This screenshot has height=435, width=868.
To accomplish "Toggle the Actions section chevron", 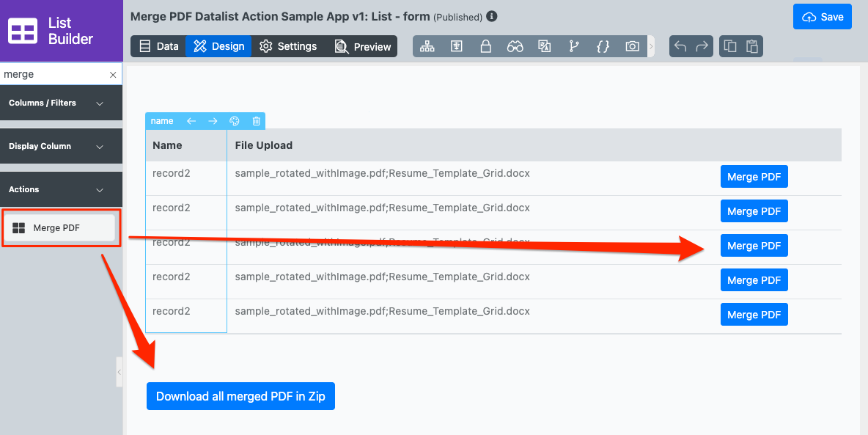I will pos(100,190).
